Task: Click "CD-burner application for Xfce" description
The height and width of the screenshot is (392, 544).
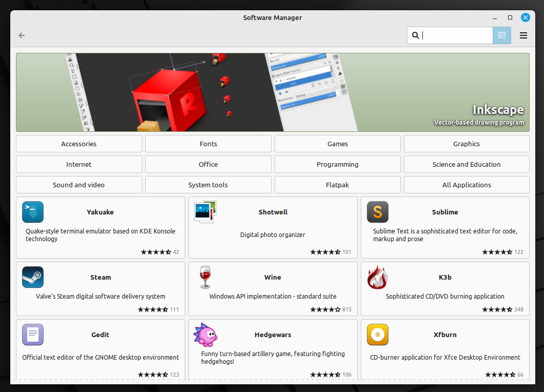Action: tap(445, 357)
